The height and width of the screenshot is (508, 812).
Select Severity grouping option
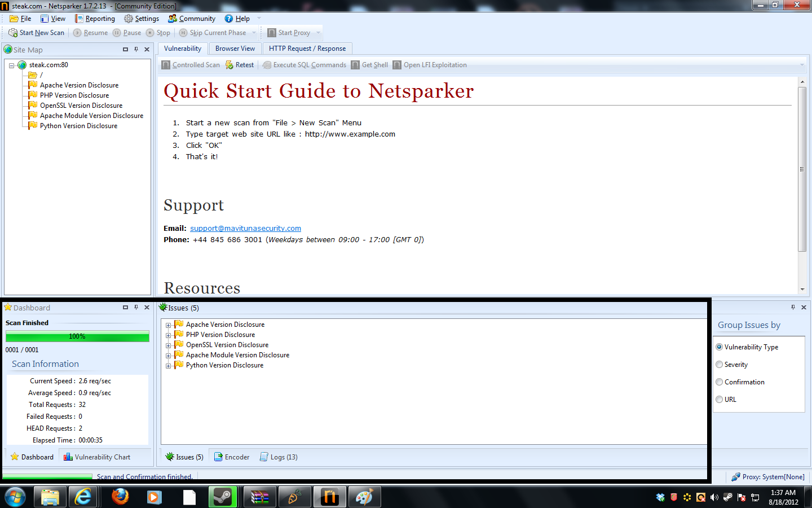(720, 365)
